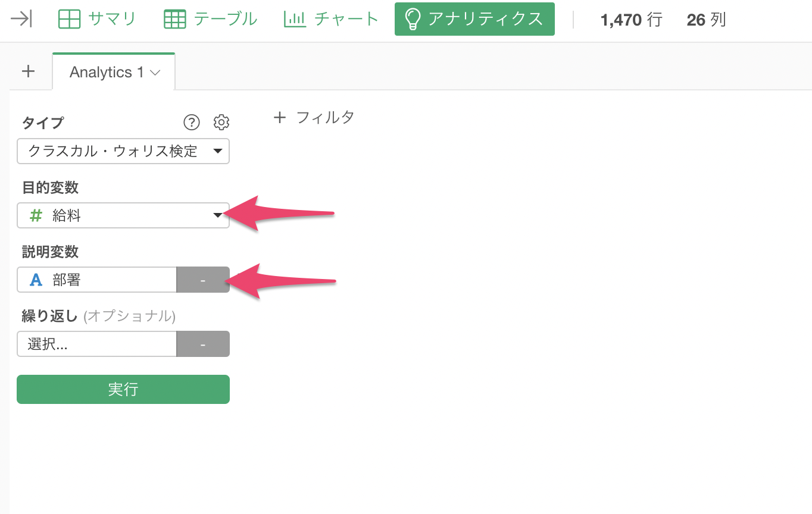Click the minus button beside 選択...
The image size is (812, 514).
(203, 344)
